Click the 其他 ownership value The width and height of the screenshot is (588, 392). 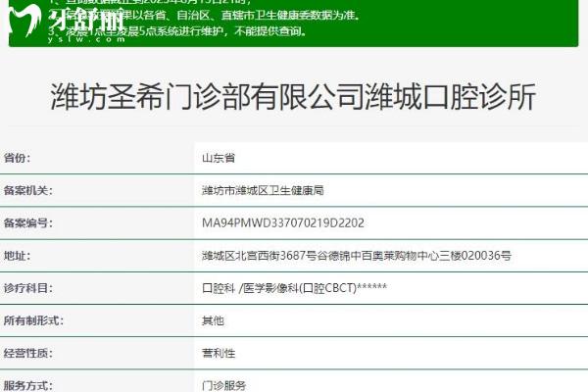[x=213, y=320]
